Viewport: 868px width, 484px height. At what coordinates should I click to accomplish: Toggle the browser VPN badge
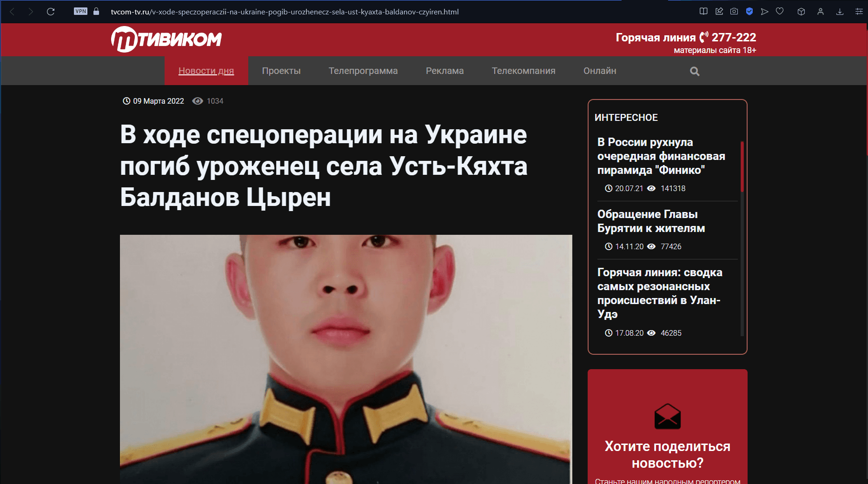[x=80, y=11]
